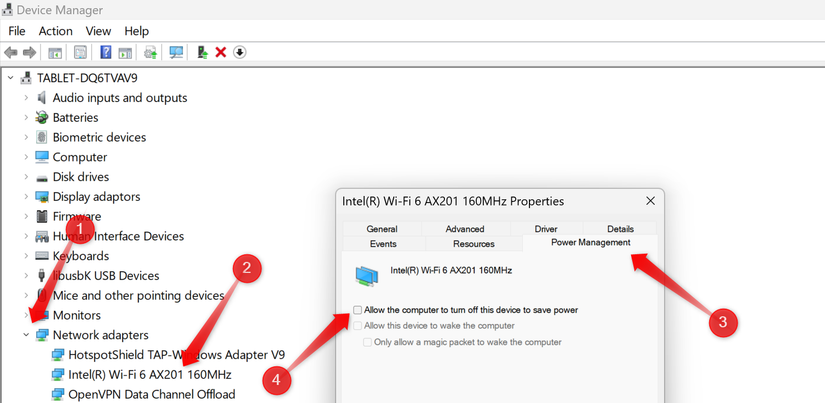Click the Wi-Fi adapter icon inside Properties dialog
The height and width of the screenshot is (403, 825).
click(367, 275)
